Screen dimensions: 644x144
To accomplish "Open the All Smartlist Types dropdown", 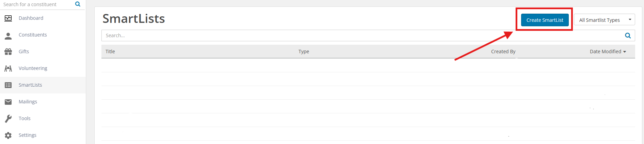I will coord(604,20).
